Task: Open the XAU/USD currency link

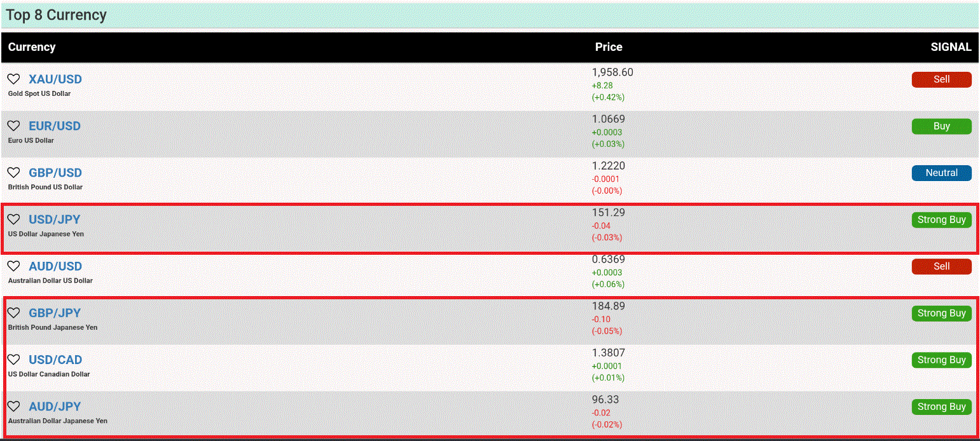Action: [55, 79]
